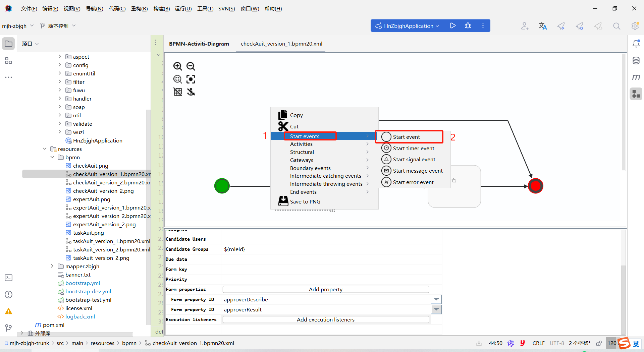Click Add execution listeners
644x352 pixels.
[325, 319]
